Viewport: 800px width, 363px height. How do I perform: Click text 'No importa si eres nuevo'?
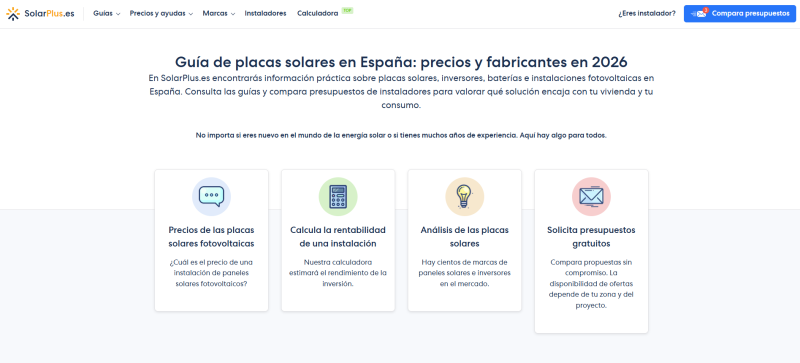point(401,136)
